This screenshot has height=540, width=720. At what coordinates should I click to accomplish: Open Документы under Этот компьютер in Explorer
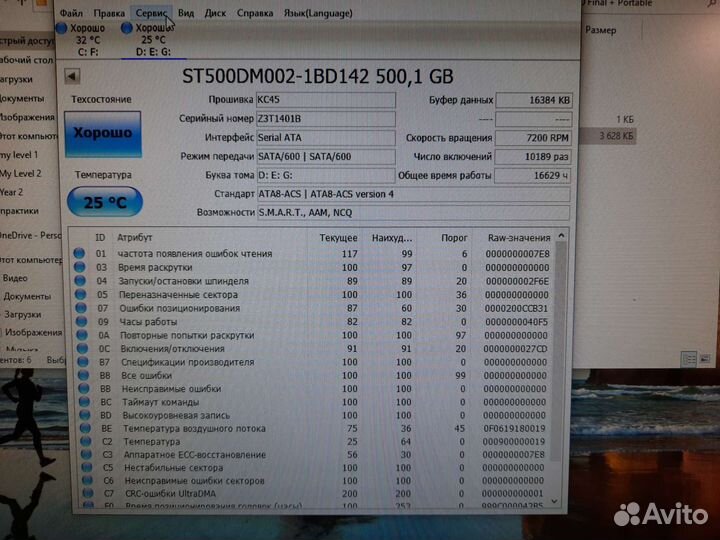27,296
